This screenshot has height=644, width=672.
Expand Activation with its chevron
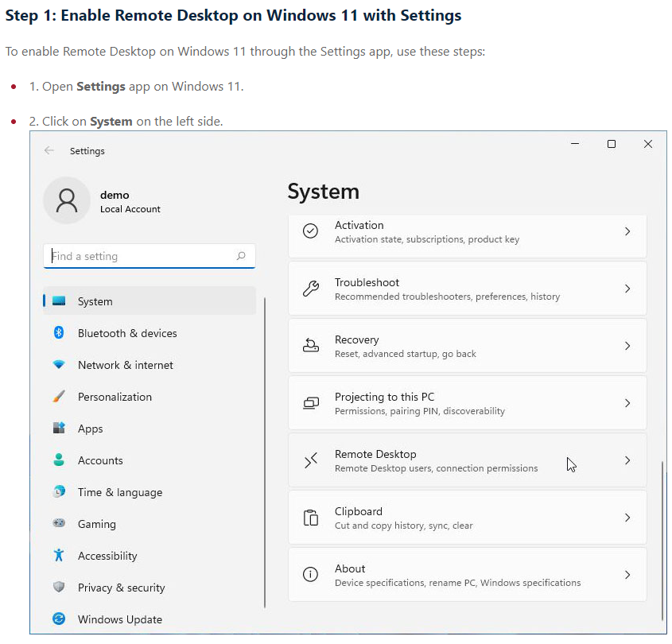(x=627, y=231)
